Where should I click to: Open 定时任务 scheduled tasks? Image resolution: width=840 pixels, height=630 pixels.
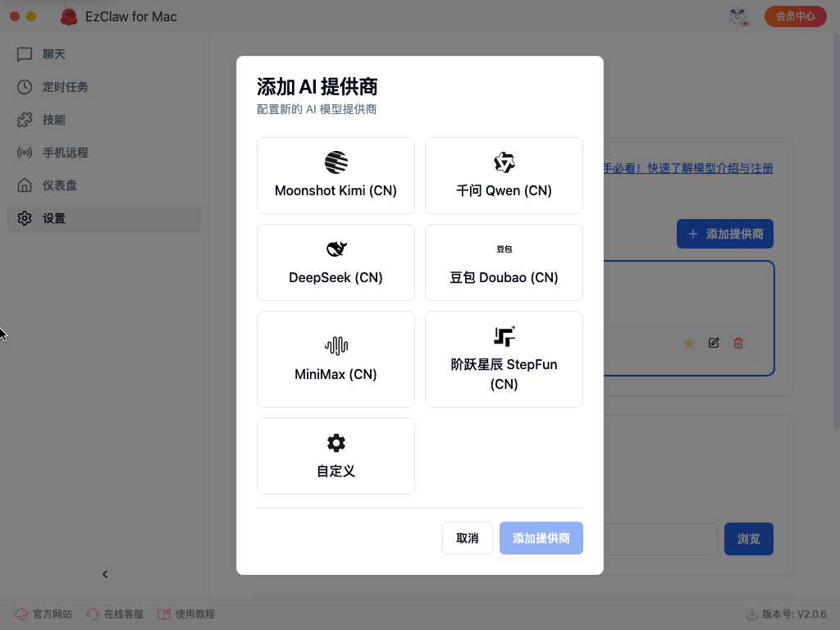(65, 87)
